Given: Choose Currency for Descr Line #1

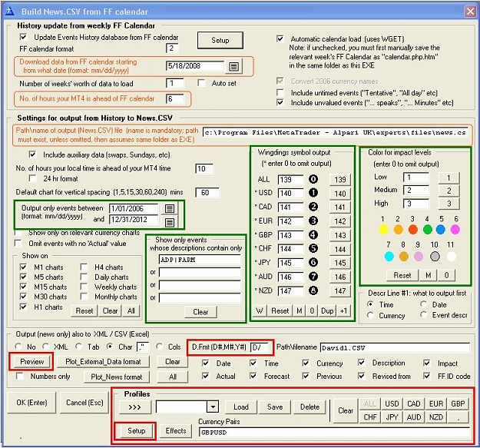Looking at the screenshot, I should pos(371,315).
